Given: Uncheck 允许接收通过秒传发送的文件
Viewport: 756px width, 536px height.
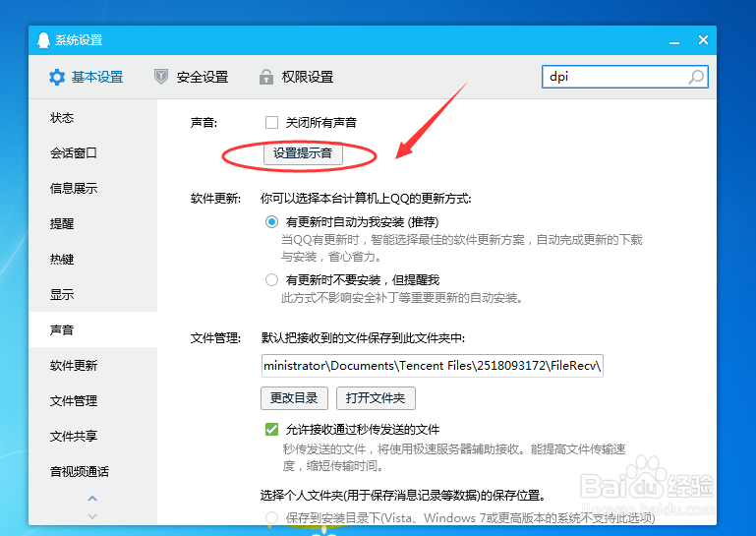Looking at the screenshot, I should [271, 430].
